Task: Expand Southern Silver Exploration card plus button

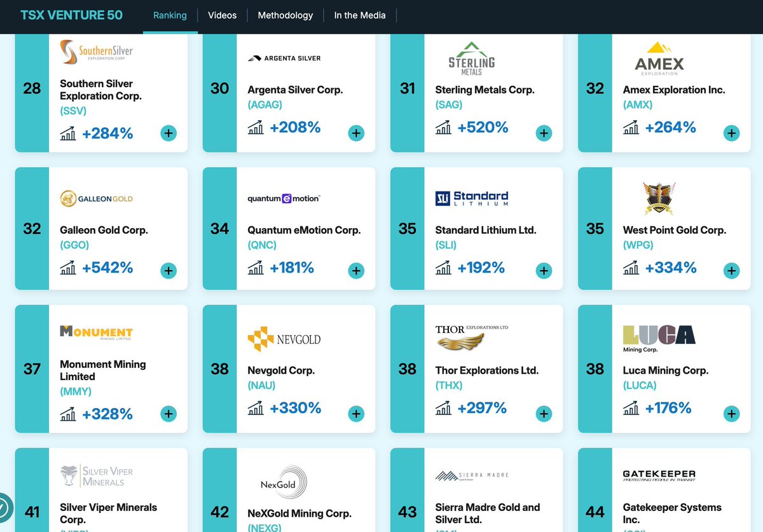Action: [x=168, y=133]
